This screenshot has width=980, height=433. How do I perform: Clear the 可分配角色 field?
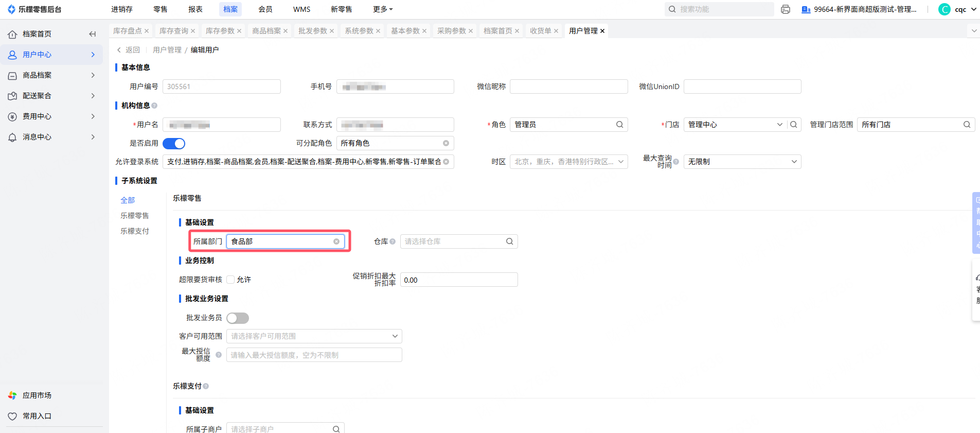click(x=446, y=143)
